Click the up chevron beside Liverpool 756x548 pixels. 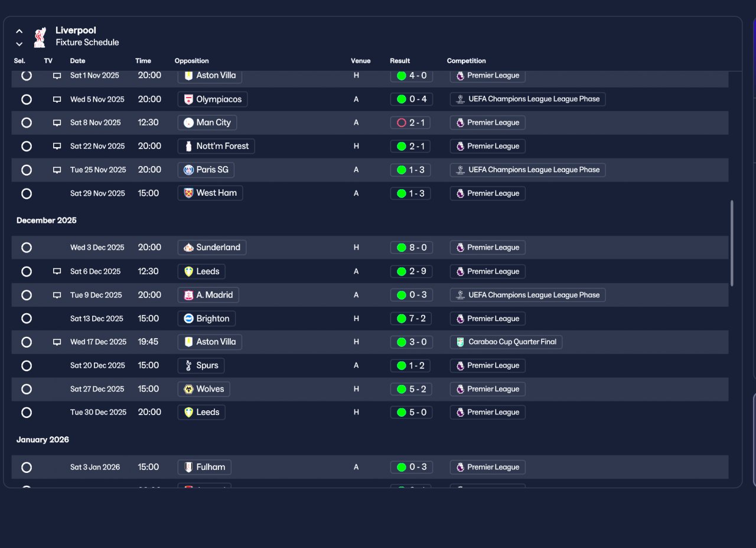click(19, 31)
